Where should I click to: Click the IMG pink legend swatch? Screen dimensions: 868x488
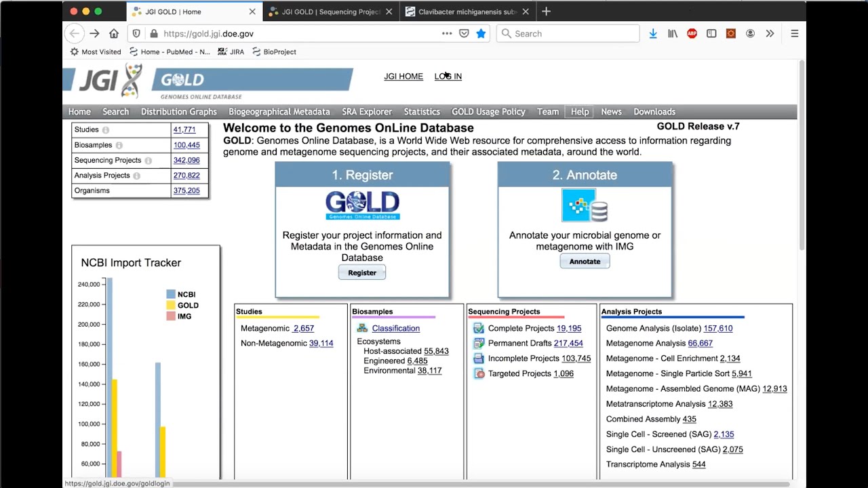pyautogui.click(x=171, y=316)
